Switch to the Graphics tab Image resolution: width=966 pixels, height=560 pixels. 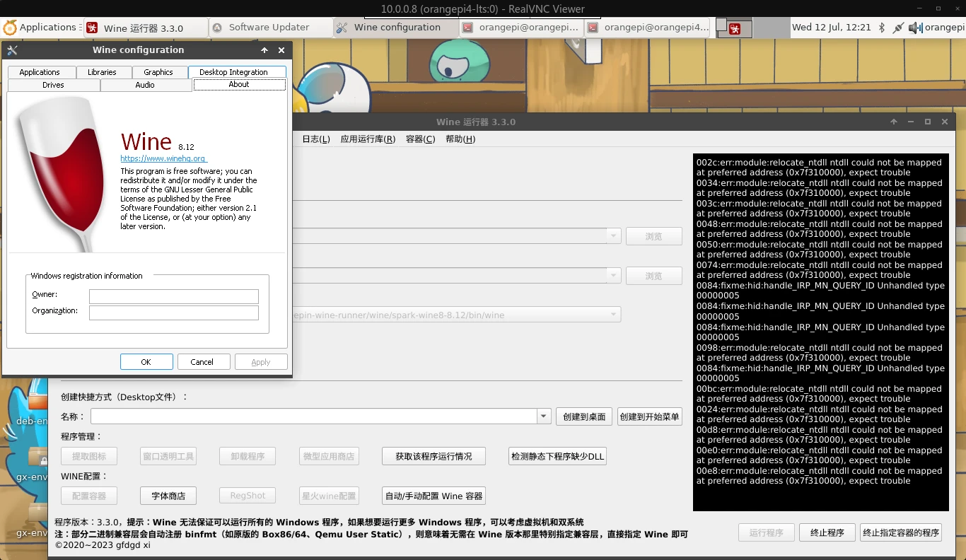158,72
